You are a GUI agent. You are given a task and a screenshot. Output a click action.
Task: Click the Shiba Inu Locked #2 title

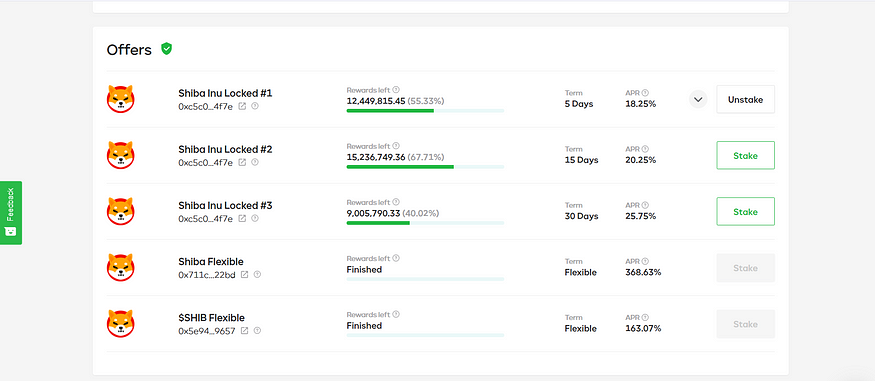(225, 149)
